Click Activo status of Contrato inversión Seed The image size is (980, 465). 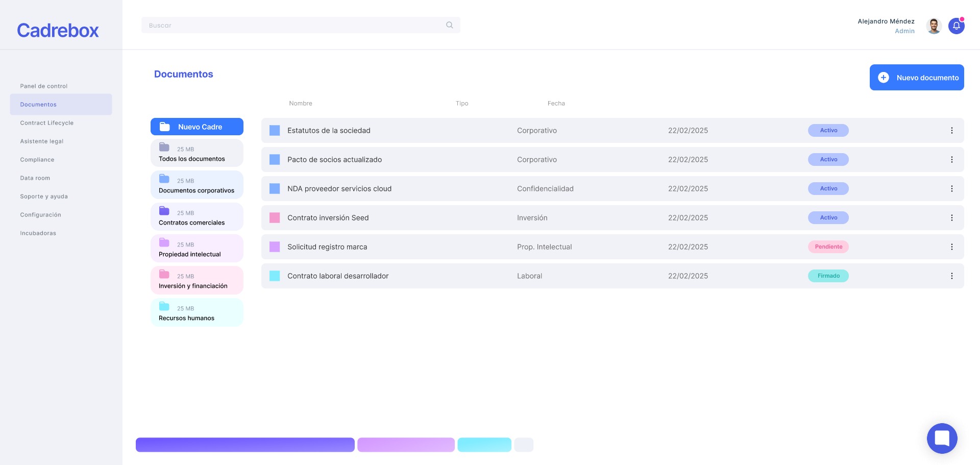(x=828, y=218)
